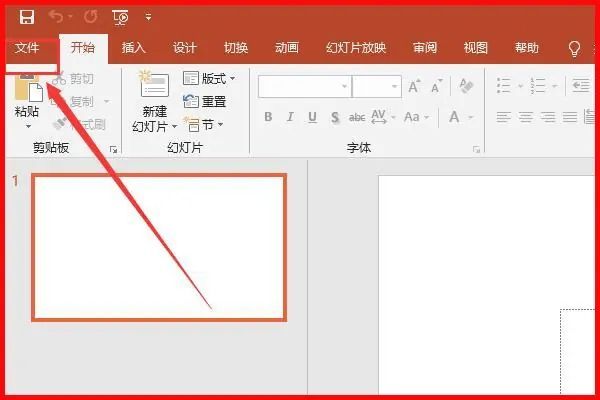Start slideshow from beginning icon
Screen dimensions: 600x400
tap(121, 17)
